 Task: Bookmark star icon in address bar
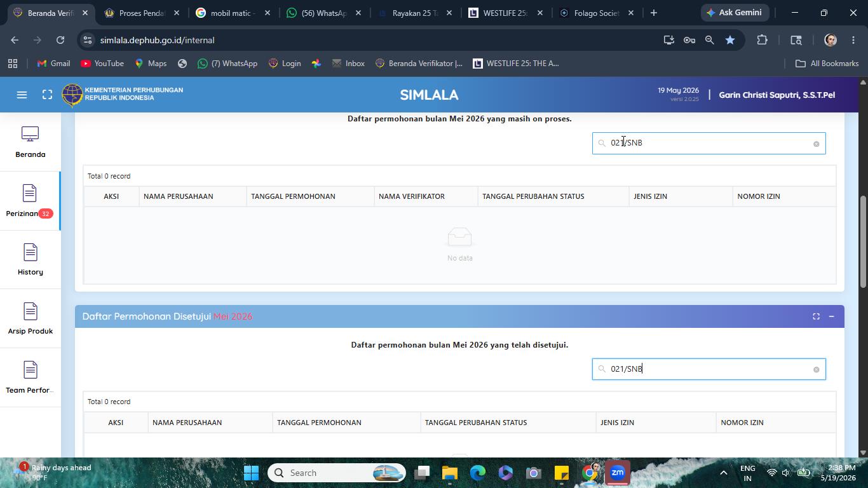tap(730, 40)
